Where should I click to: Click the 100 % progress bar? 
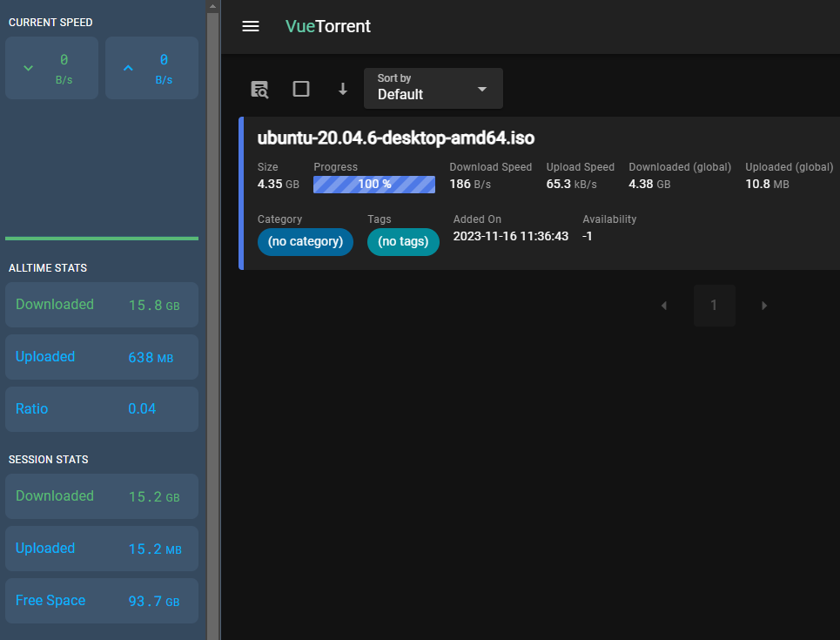point(374,185)
